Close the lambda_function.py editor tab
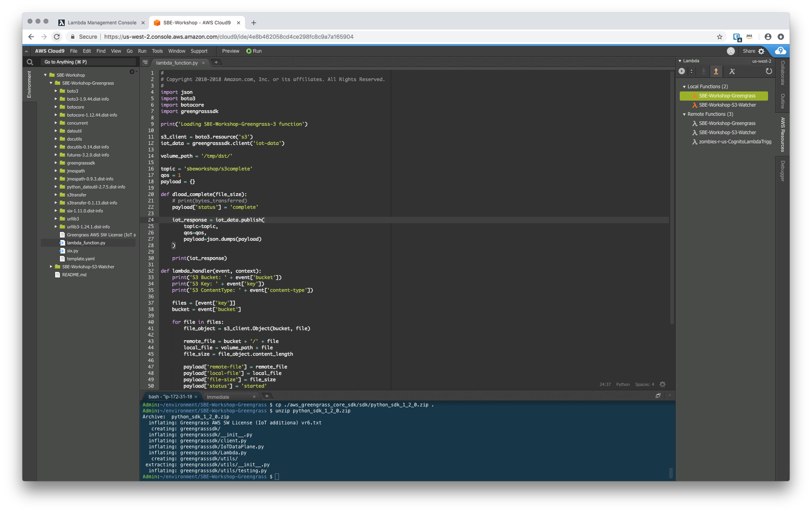This screenshot has height=513, width=812. point(203,63)
